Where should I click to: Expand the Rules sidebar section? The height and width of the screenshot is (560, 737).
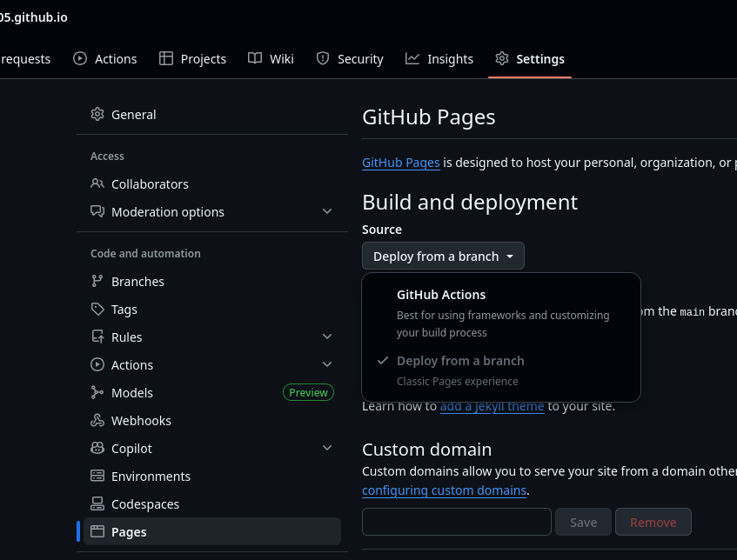(327, 337)
